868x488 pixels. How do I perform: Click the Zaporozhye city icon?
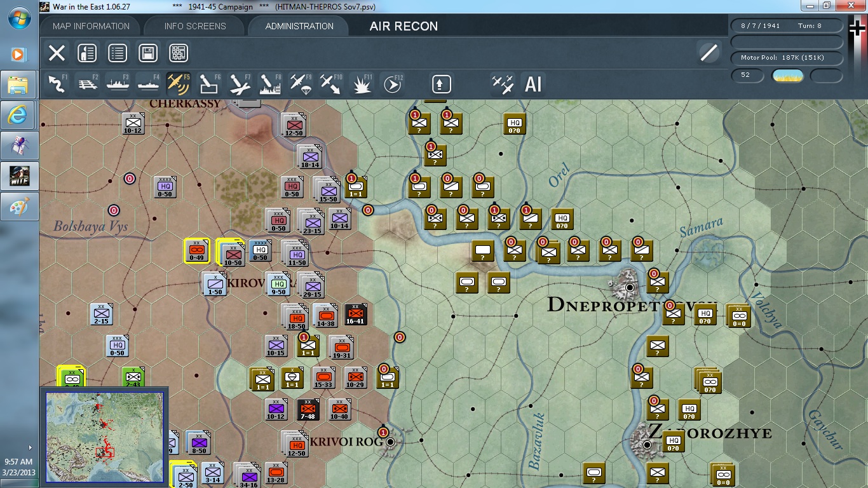(646, 444)
